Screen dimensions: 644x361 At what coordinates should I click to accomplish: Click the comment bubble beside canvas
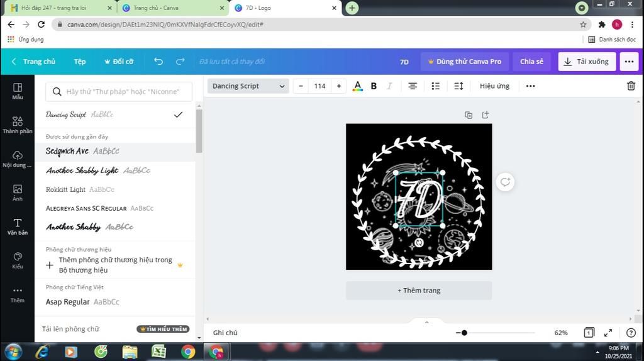(x=505, y=182)
